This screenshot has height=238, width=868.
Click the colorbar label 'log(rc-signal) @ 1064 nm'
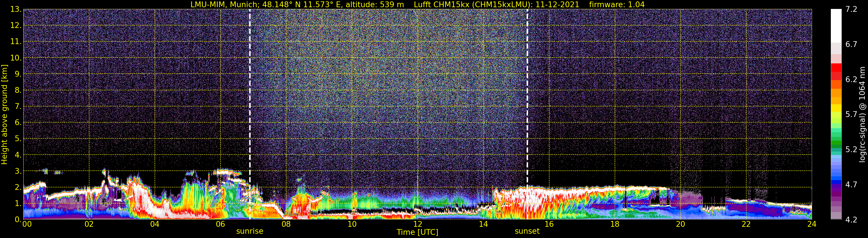pos(862,114)
